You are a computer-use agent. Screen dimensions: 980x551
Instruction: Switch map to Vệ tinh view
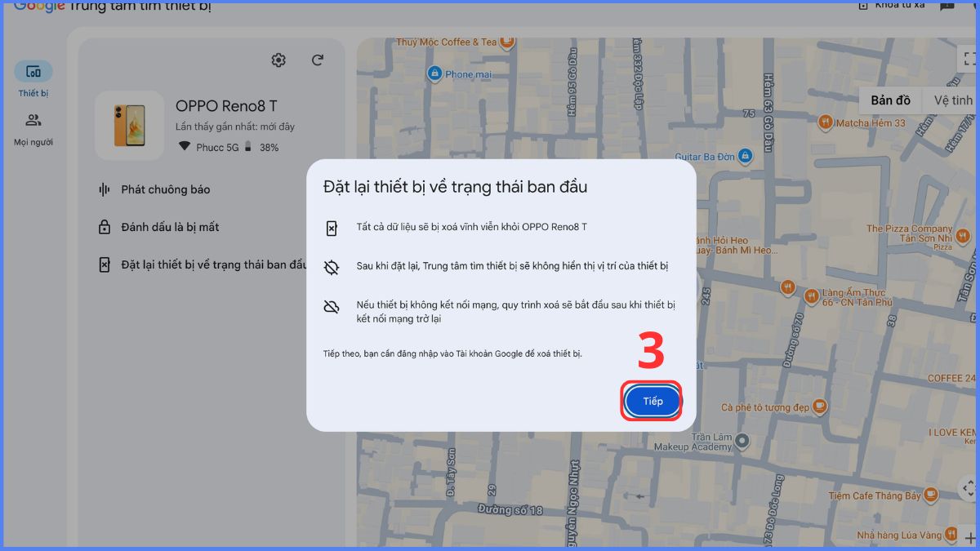click(952, 100)
